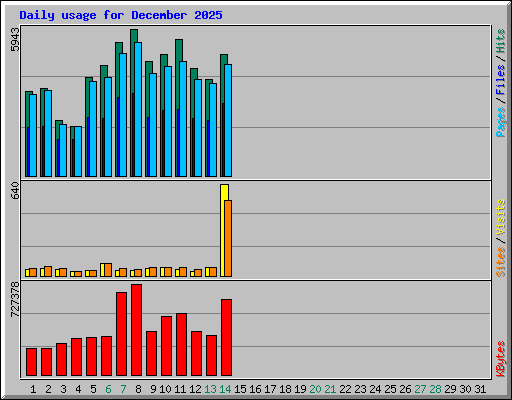Click the blue 'Files' legend label
512x400 pixels.
click(x=500, y=79)
